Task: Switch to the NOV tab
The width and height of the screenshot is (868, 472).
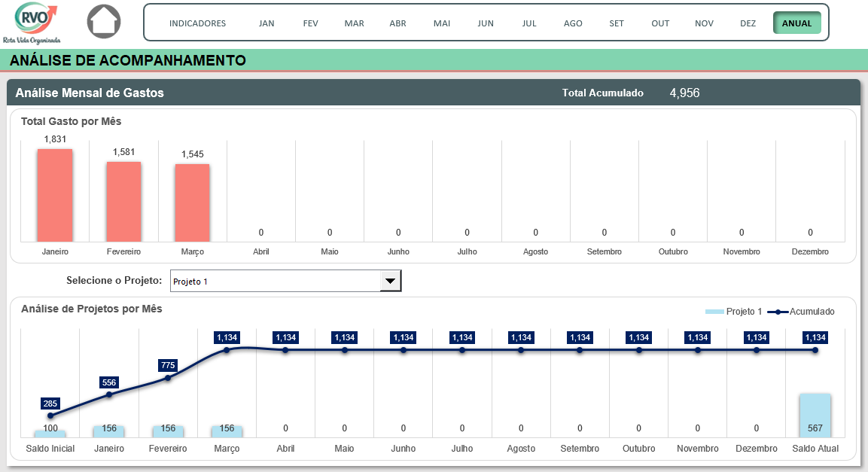Action: (704, 23)
